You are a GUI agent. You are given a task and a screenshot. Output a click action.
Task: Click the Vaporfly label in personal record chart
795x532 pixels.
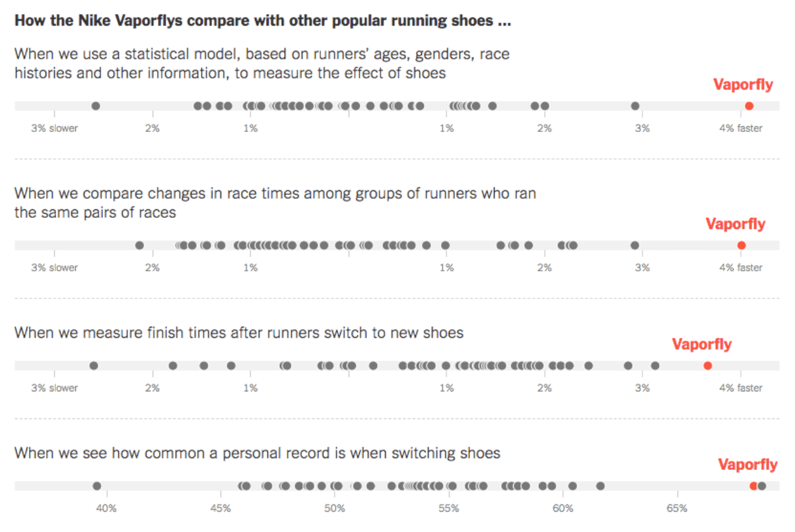(747, 465)
